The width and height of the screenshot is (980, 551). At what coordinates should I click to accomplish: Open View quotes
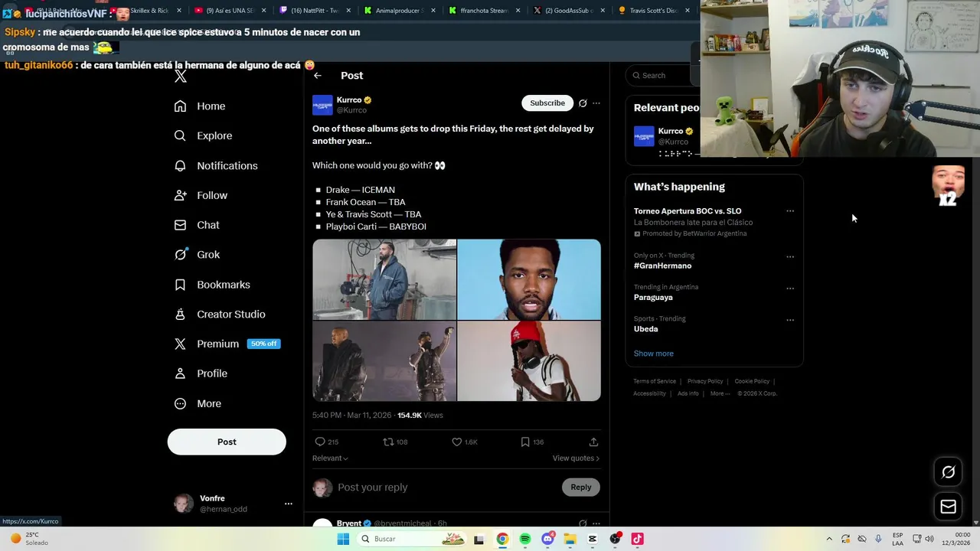pyautogui.click(x=576, y=458)
